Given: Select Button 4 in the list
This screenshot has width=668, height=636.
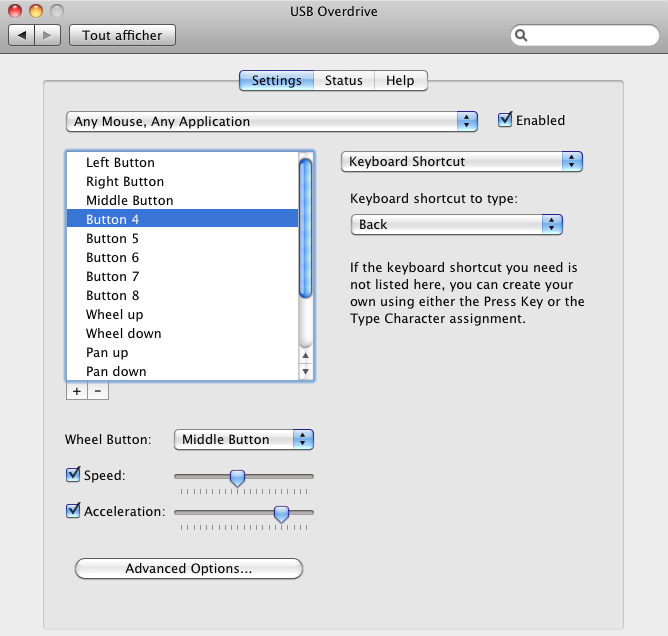Looking at the screenshot, I should tap(182, 219).
